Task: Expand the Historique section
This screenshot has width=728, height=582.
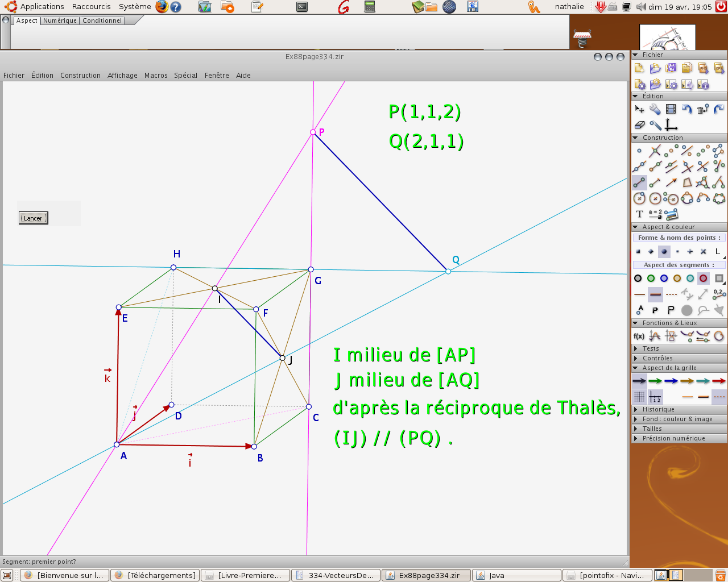Action: point(658,409)
